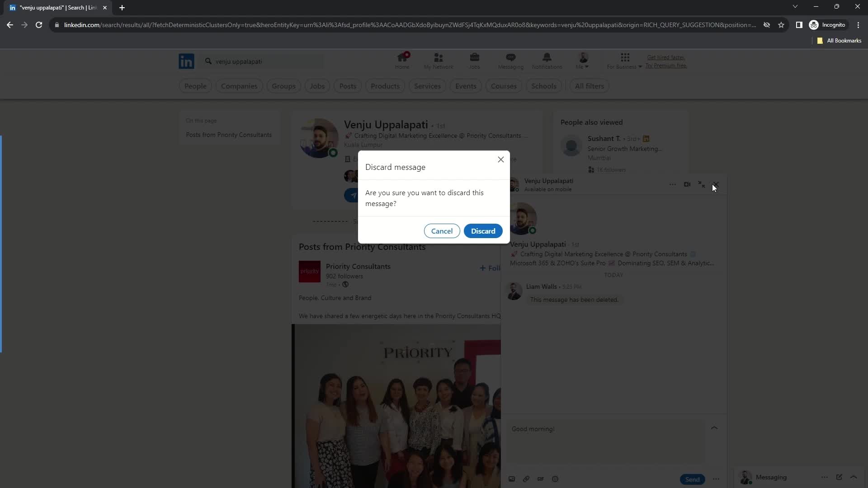Click Discard to confirm message deletion
This screenshot has width=868, height=488.
pyautogui.click(x=483, y=230)
